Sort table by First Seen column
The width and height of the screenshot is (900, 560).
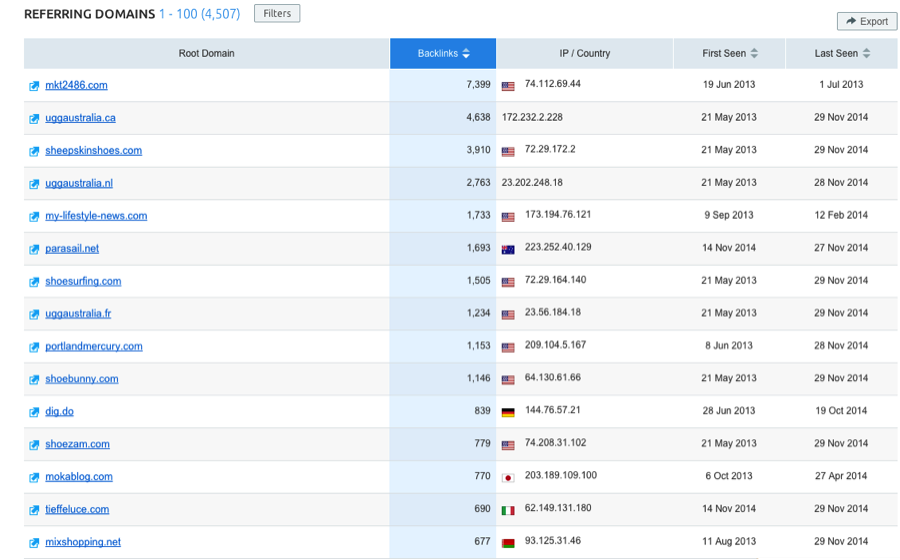coord(730,53)
